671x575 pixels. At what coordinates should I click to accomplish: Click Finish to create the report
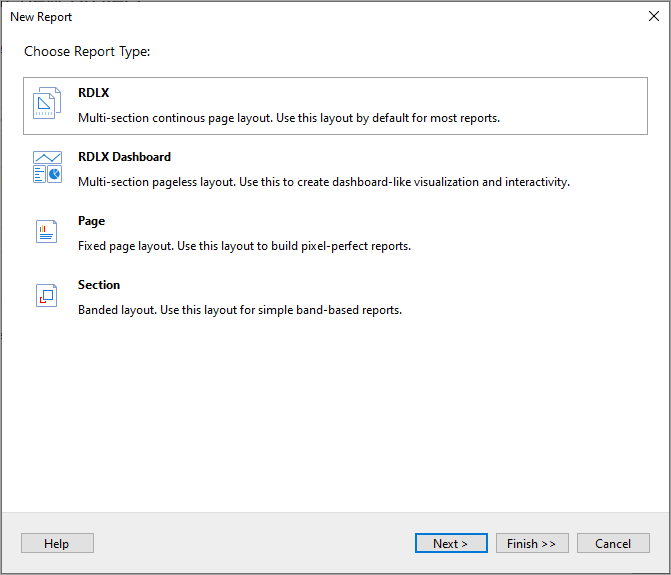(532, 543)
